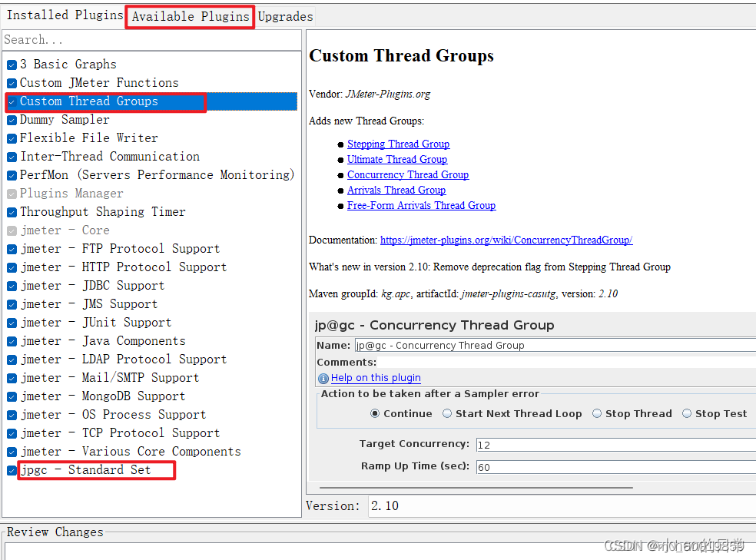Toggle the Dummy Sampler checkbox
This screenshot has width=756, height=560.
click(12, 120)
